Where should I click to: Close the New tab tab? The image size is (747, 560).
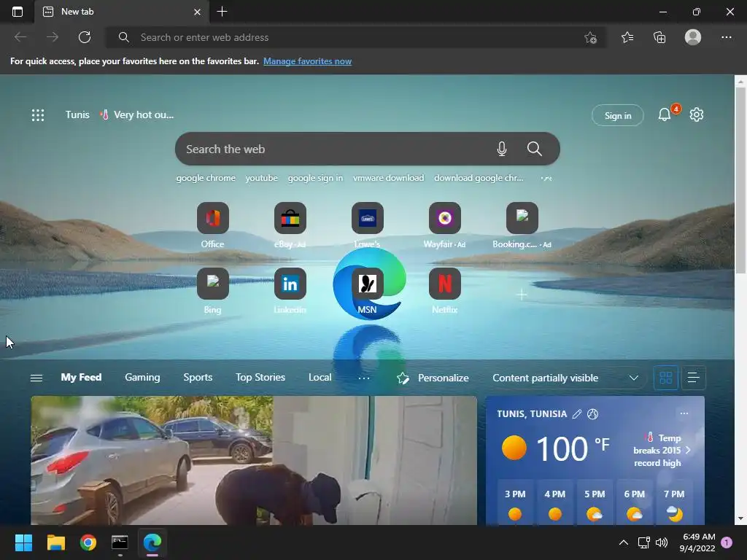pyautogui.click(x=197, y=12)
